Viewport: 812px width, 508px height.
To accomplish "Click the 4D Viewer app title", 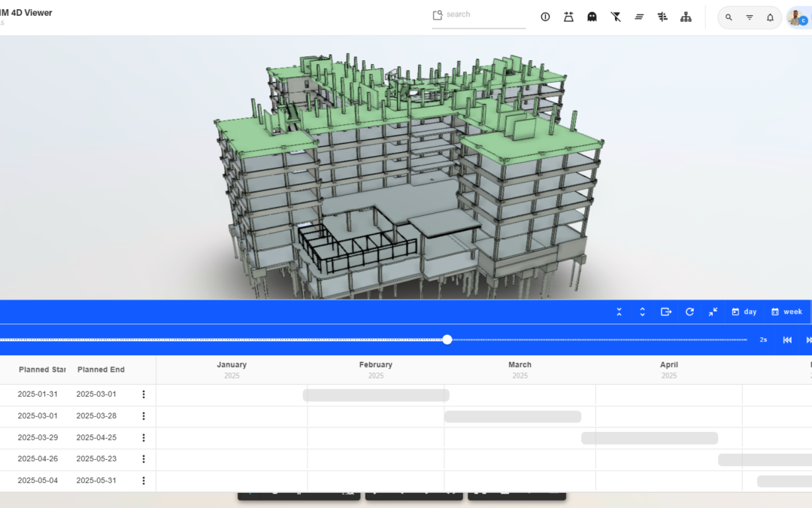I will 26,13.
